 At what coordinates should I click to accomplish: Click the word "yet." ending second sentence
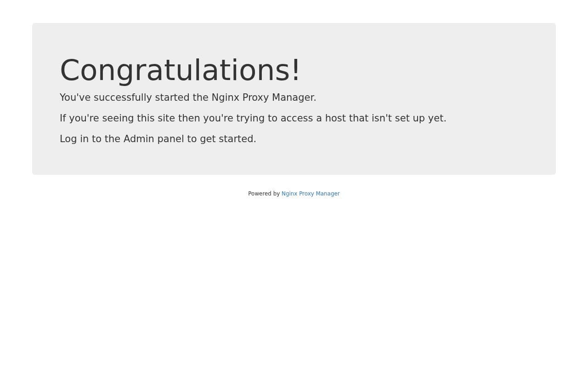point(437,118)
